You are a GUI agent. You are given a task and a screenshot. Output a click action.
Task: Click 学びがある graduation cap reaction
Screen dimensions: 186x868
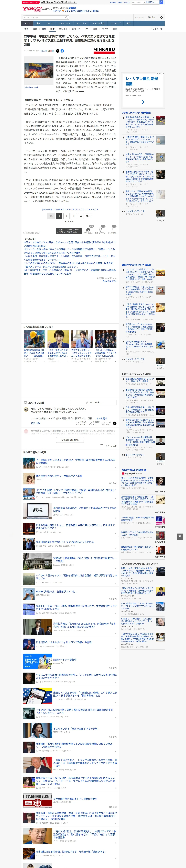[x=89, y=230]
